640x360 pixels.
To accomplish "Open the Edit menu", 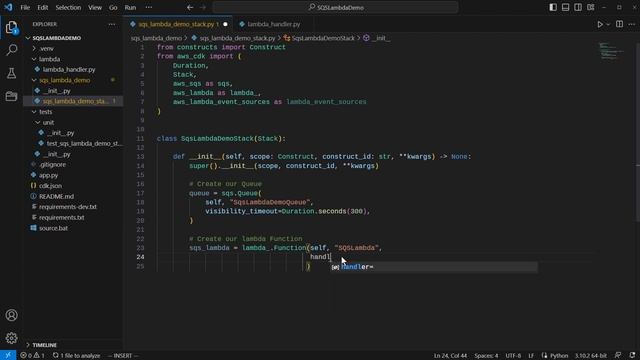I will (42, 7).
